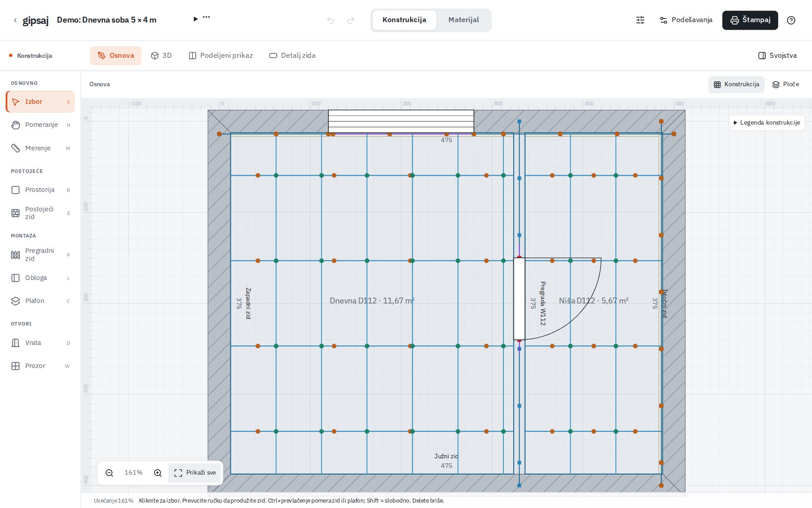Click the play triangle beside project title

[x=195, y=19]
